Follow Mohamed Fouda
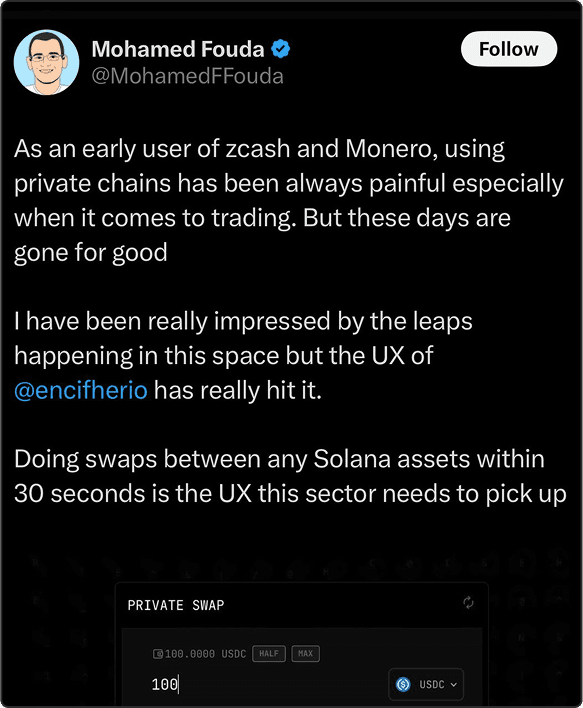This screenshot has width=583, height=708. click(509, 49)
